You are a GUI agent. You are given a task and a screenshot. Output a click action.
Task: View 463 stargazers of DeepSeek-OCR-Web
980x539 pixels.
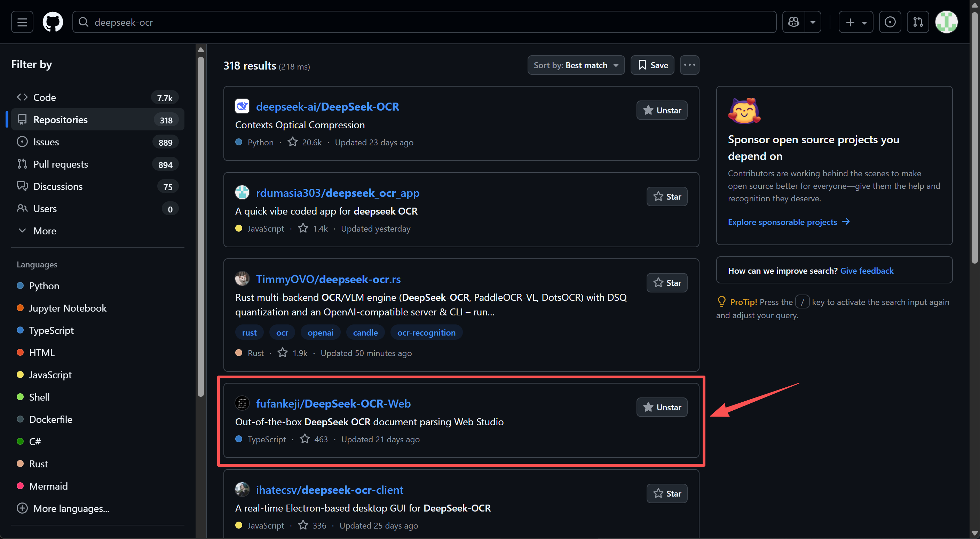(x=314, y=439)
